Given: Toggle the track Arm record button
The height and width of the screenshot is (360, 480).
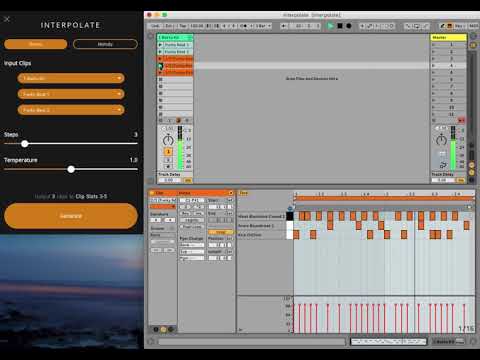Looking at the screenshot, I should click(168, 166).
